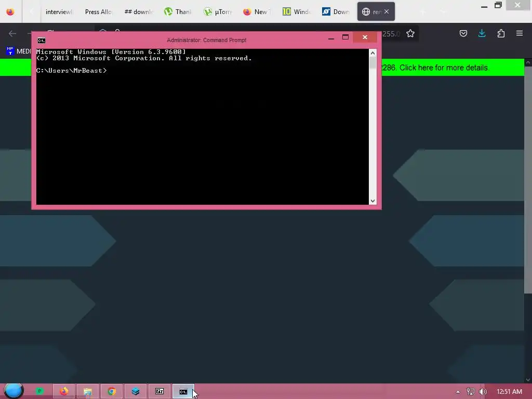Switch to the 'Wind' browser tab

pos(296,12)
